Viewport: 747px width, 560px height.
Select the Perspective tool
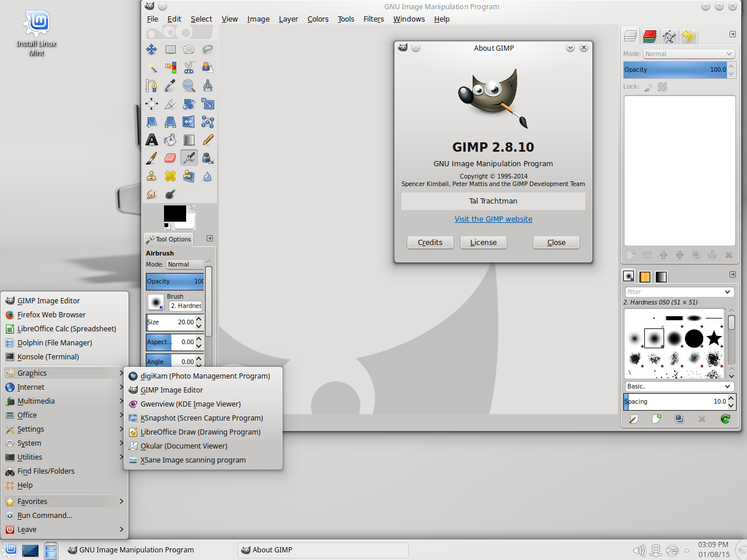click(x=170, y=122)
